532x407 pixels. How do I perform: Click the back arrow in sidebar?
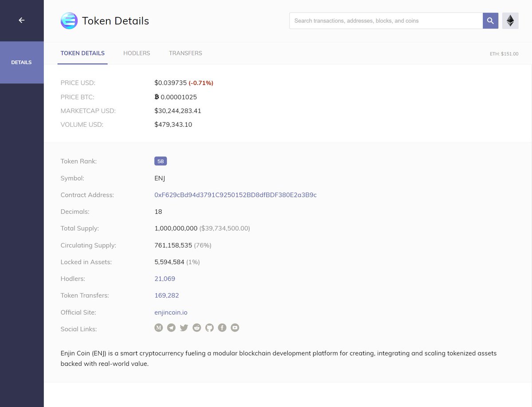[x=21, y=20]
